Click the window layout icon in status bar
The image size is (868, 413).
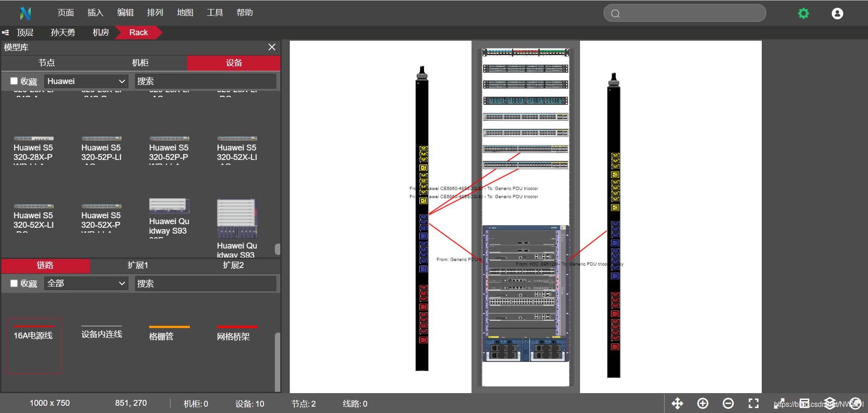point(804,403)
